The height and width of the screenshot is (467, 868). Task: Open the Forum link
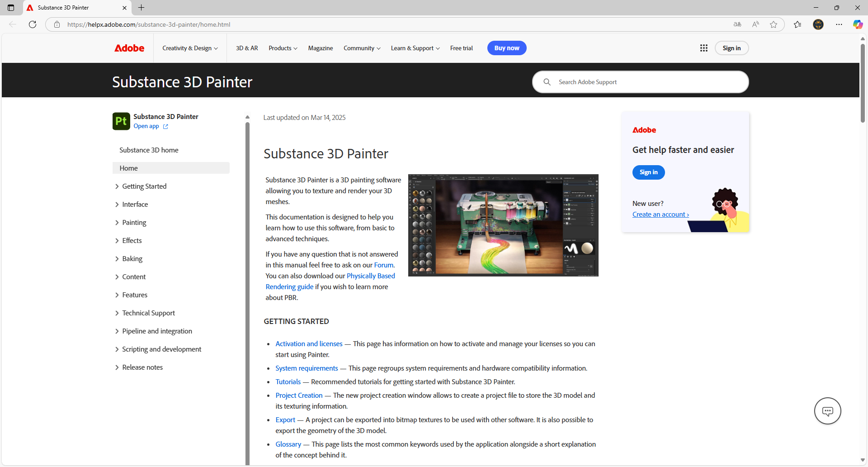[x=384, y=265]
